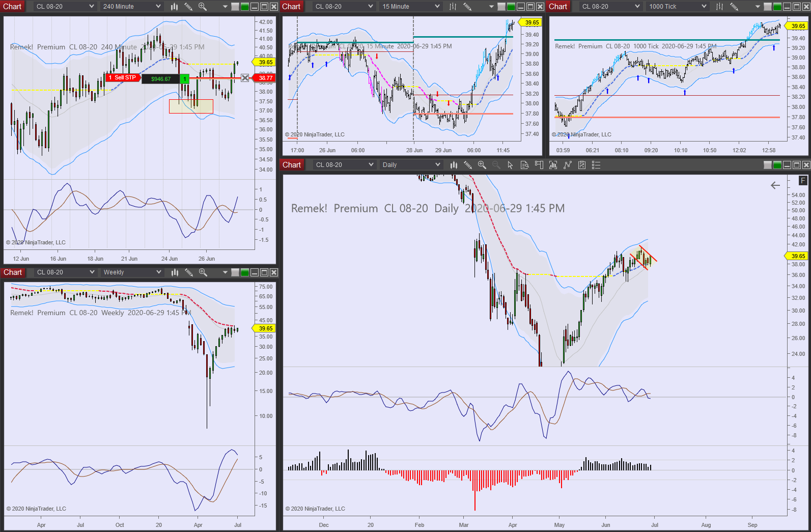Open Weekly interval dropdown
This screenshot has width=811, height=532.
pyautogui.click(x=132, y=272)
